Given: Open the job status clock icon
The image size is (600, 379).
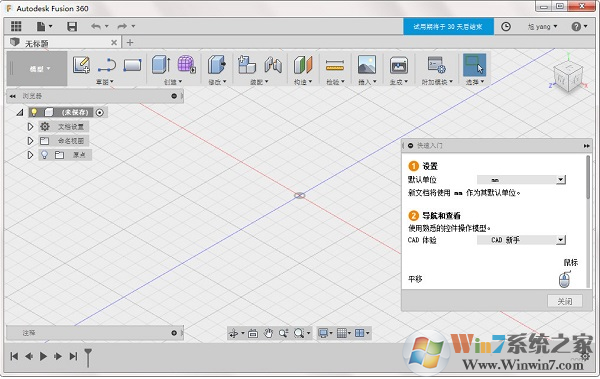Looking at the screenshot, I should point(506,26).
